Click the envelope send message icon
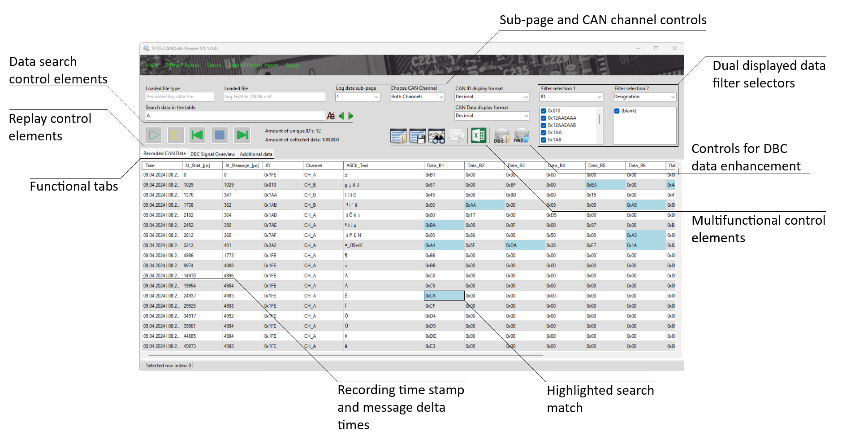This screenshot has height=440, width=868. pos(456,135)
